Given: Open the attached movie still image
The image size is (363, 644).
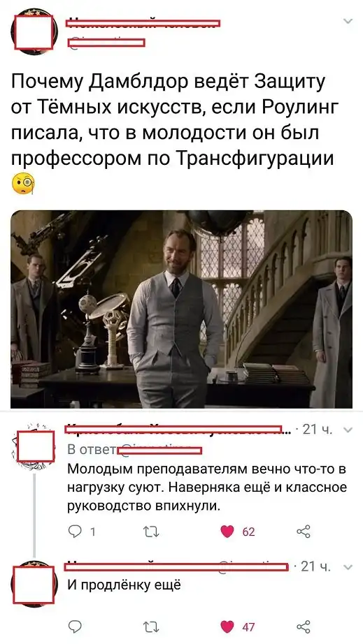Looking at the screenshot, I should [x=181, y=309].
